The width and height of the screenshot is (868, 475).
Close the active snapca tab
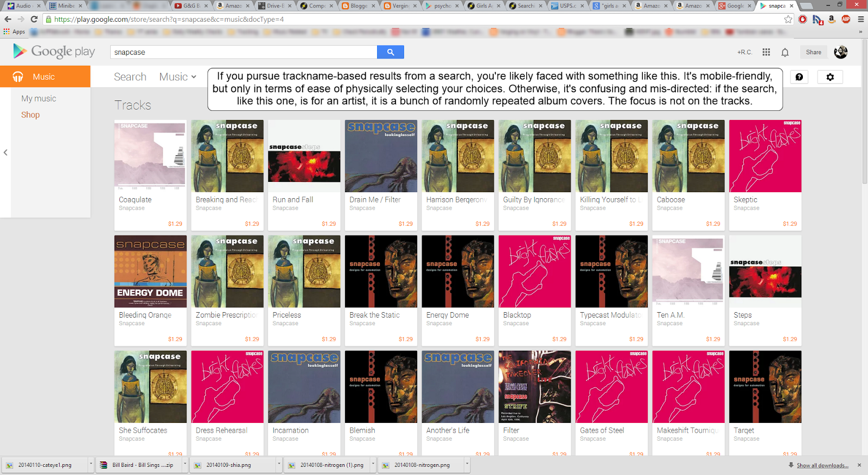pyautogui.click(x=792, y=6)
